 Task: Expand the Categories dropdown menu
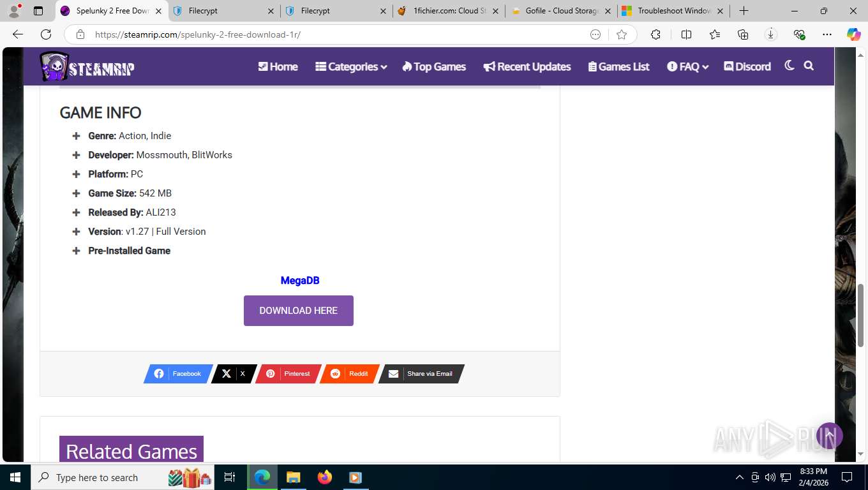tap(351, 66)
